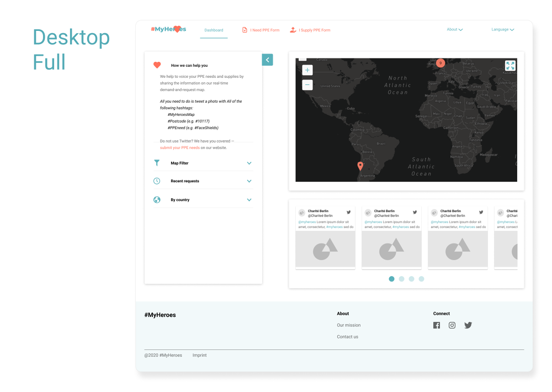Image resolution: width=552 pixels, height=392 pixels.
Task: Open the Facebook icon in footer
Action: click(x=437, y=325)
